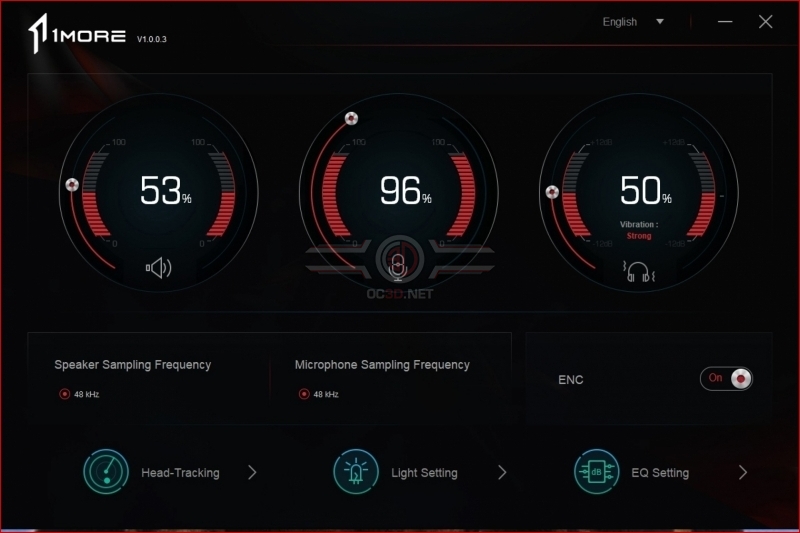Click the V1.0.0.3 version text

tap(152, 39)
